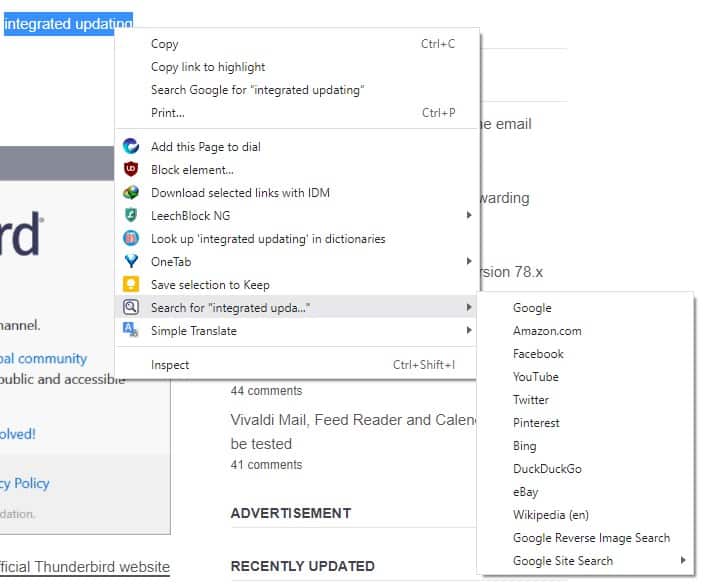Expand the LeechBlock NG submenu arrow

coord(469,215)
